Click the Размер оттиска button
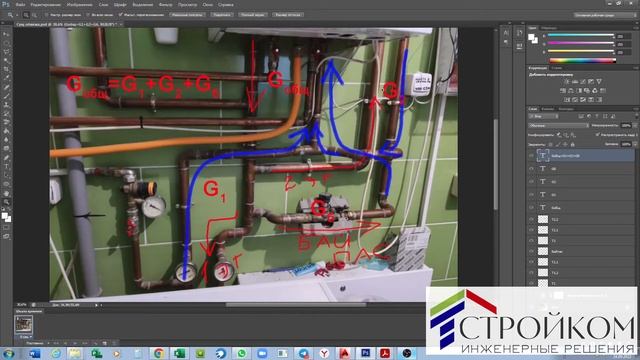The image size is (640, 360). (288, 15)
